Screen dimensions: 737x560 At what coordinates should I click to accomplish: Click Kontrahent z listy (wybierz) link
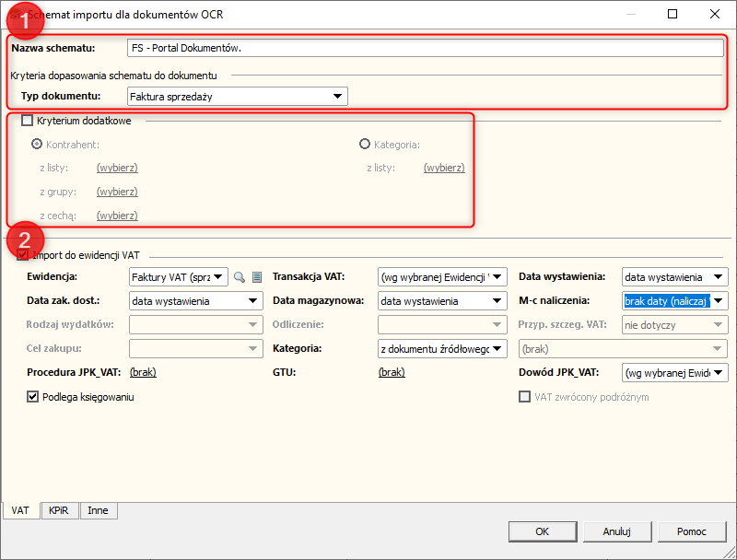(117, 168)
